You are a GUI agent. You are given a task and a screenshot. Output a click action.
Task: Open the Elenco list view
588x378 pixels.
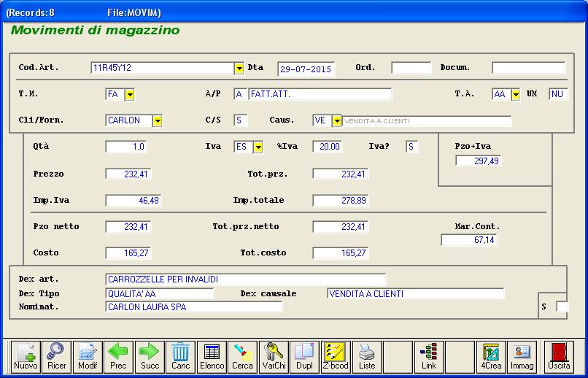click(212, 356)
